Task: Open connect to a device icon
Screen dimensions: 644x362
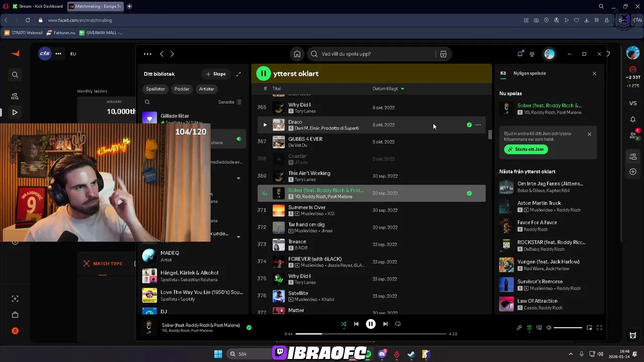Action: (x=539, y=328)
